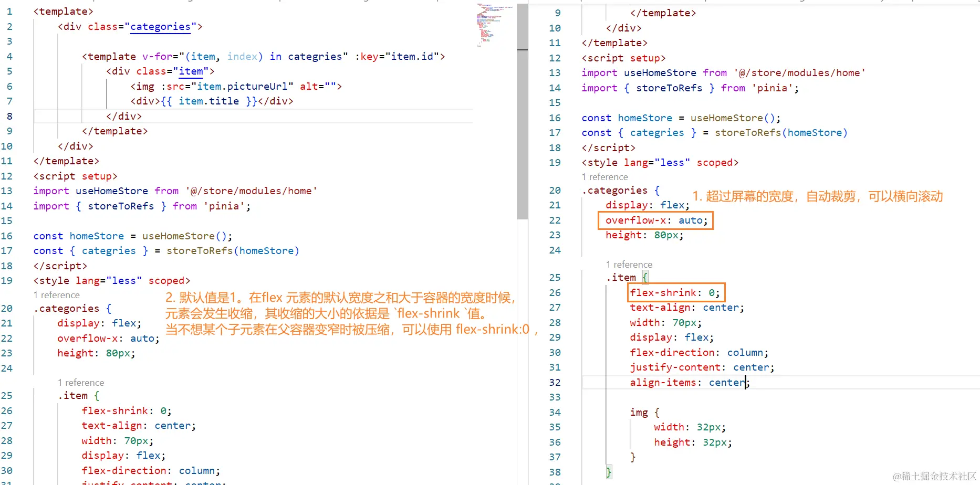Click 'const { categries }' line in right editor
The height and width of the screenshot is (485, 980).
[715, 133]
